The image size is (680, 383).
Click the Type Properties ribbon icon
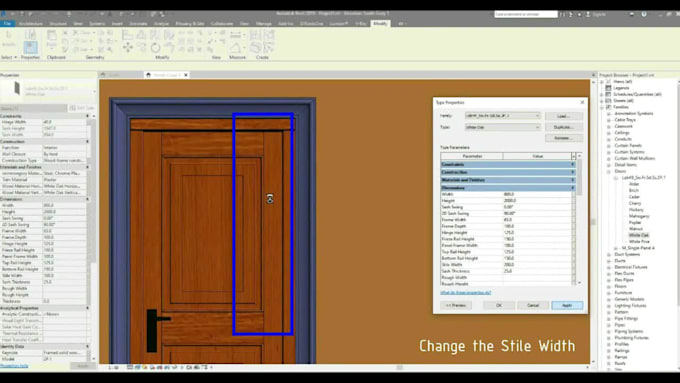pyautogui.click(x=30, y=34)
